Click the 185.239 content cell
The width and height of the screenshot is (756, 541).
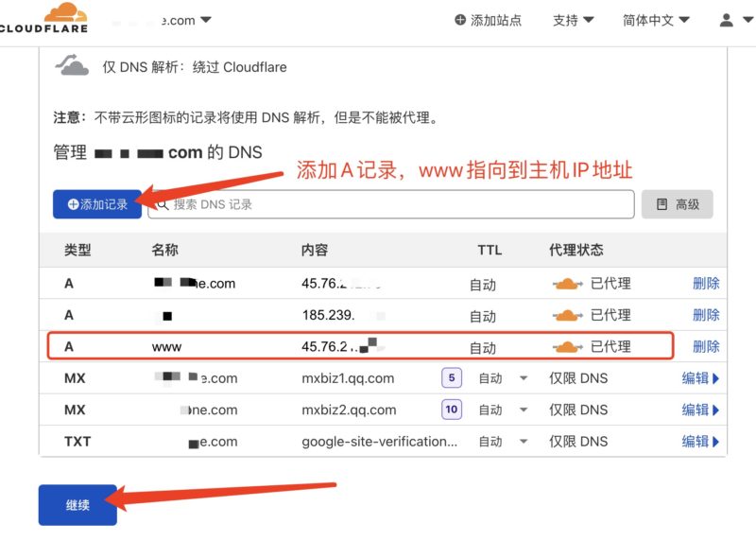coord(328,315)
